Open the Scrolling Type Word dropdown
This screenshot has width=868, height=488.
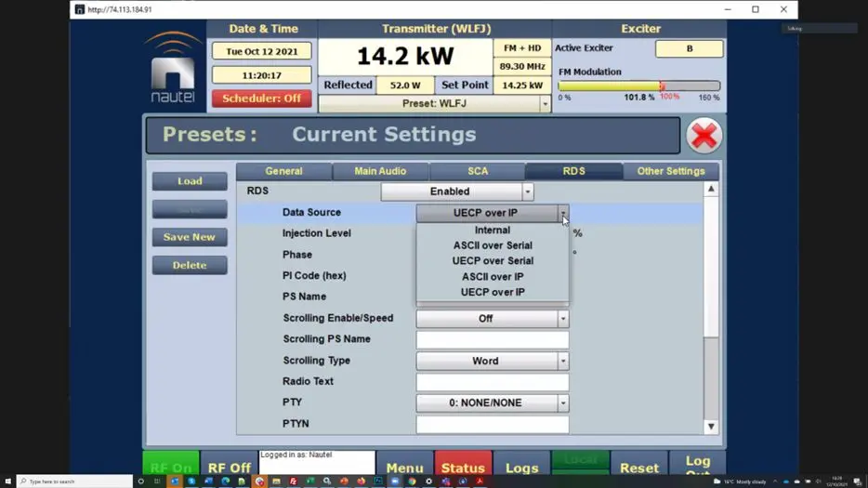pos(493,362)
